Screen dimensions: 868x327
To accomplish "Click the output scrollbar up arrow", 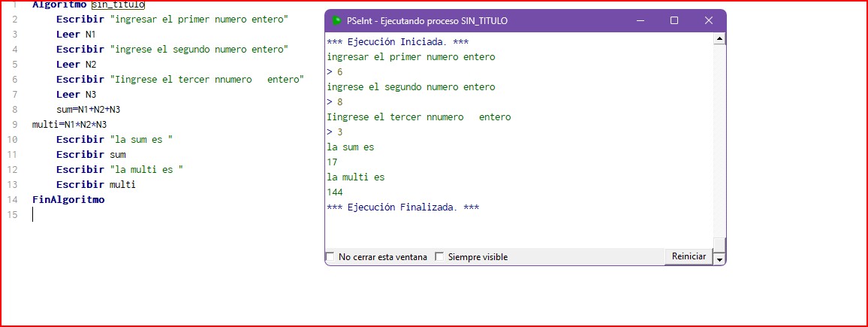I will point(719,38).
